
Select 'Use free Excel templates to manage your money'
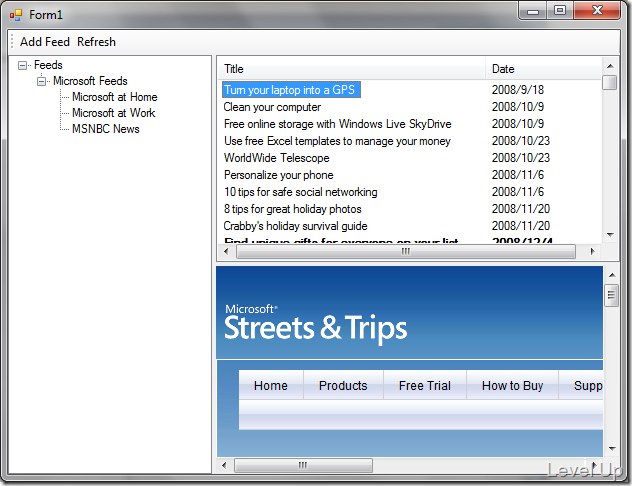[337, 141]
